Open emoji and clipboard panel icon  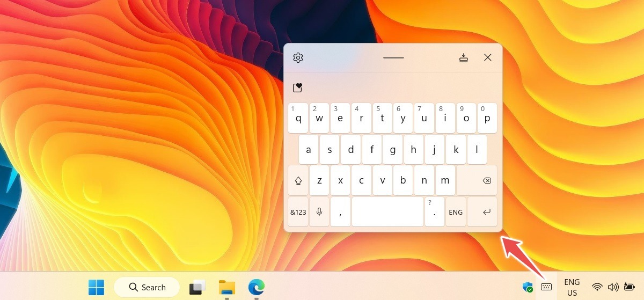click(298, 87)
